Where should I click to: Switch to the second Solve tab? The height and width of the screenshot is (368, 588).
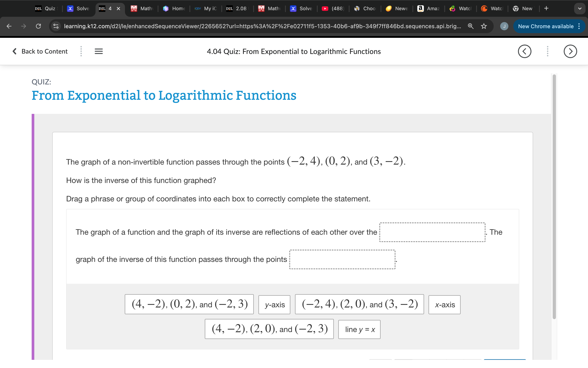301,9
